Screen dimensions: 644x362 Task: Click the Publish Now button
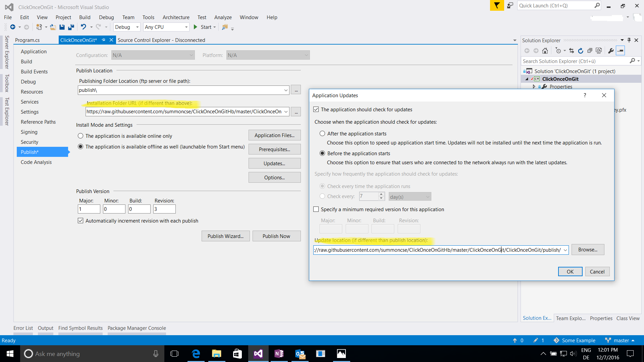click(276, 236)
